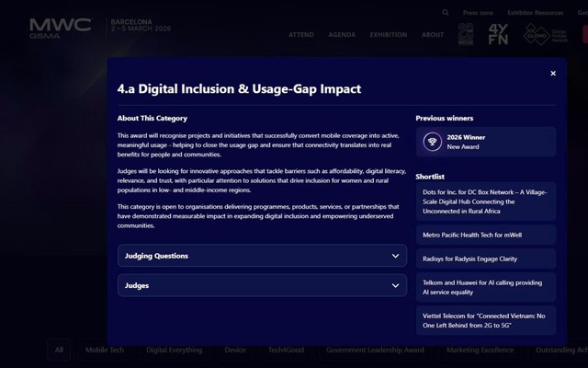Viewport: 588px width, 368px height.
Task: Open Viettel Telecom shortlist entry
Action: click(x=485, y=320)
